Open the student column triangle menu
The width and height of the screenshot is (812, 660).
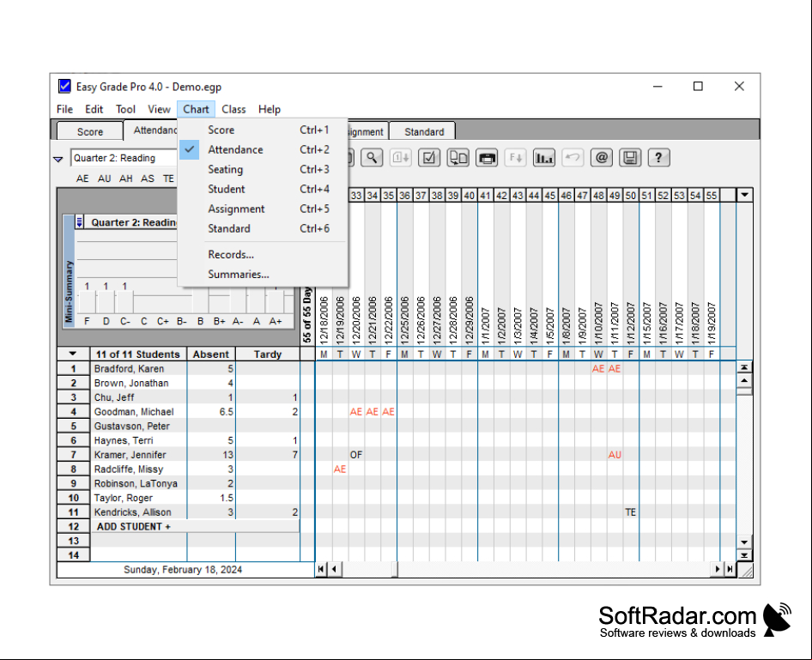[x=72, y=354]
